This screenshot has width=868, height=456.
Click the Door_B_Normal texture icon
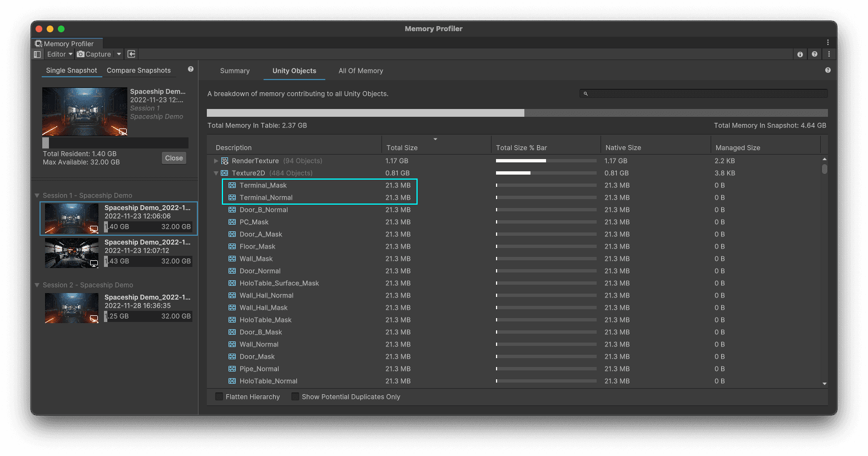(232, 210)
